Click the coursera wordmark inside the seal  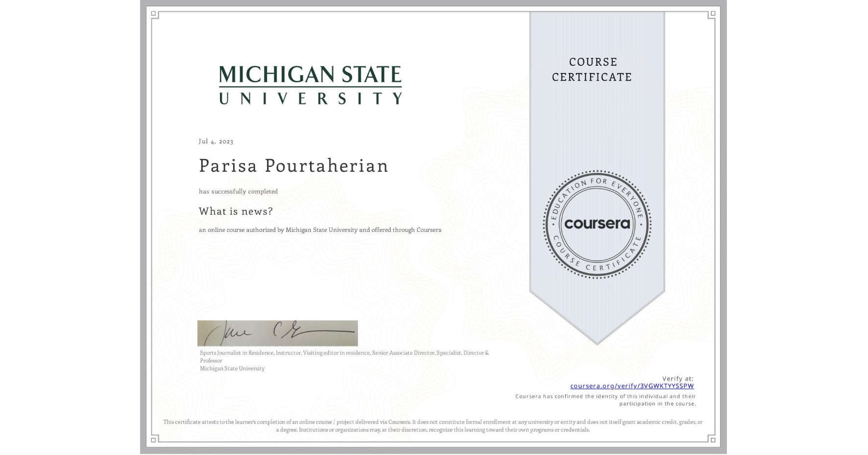coord(597,225)
